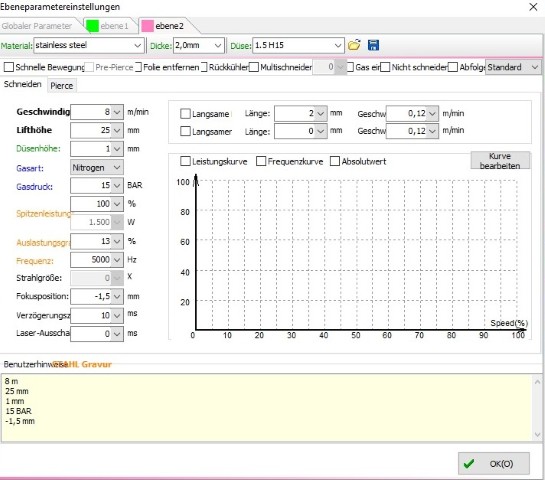Toggle the Absolutwert checkbox
This screenshot has width=545, height=480.
(x=335, y=161)
